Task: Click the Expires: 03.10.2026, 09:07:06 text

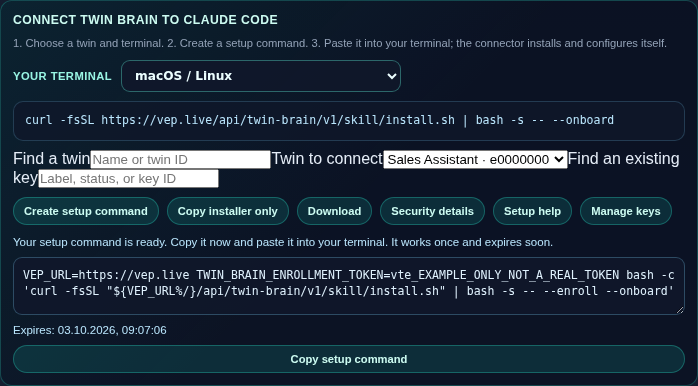Action: click(90, 330)
